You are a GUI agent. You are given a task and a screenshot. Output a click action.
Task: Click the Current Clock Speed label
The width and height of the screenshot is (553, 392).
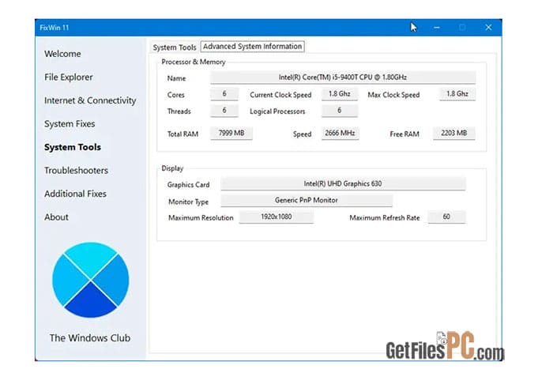(280, 95)
